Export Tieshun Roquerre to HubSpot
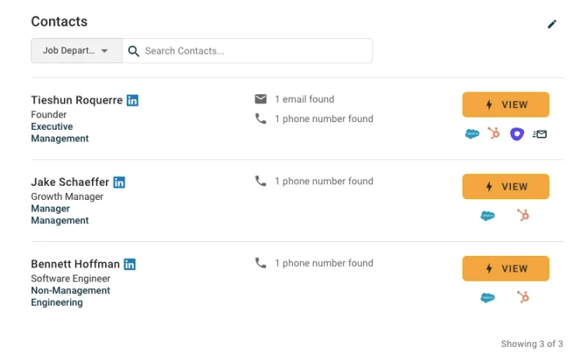The width and height of the screenshot is (588, 364). tap(494, 133)
